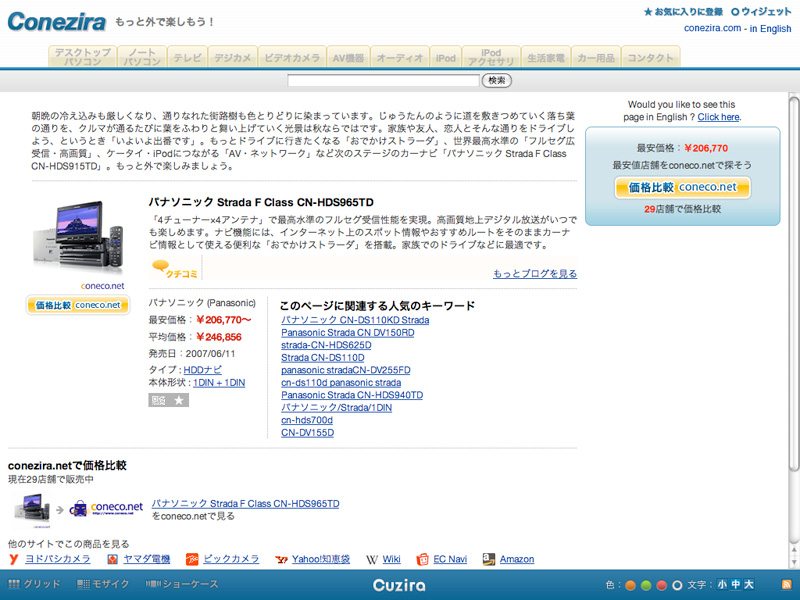Click the Conezira site logo
Screen dimensions: 800x600
tap(57, 21)
